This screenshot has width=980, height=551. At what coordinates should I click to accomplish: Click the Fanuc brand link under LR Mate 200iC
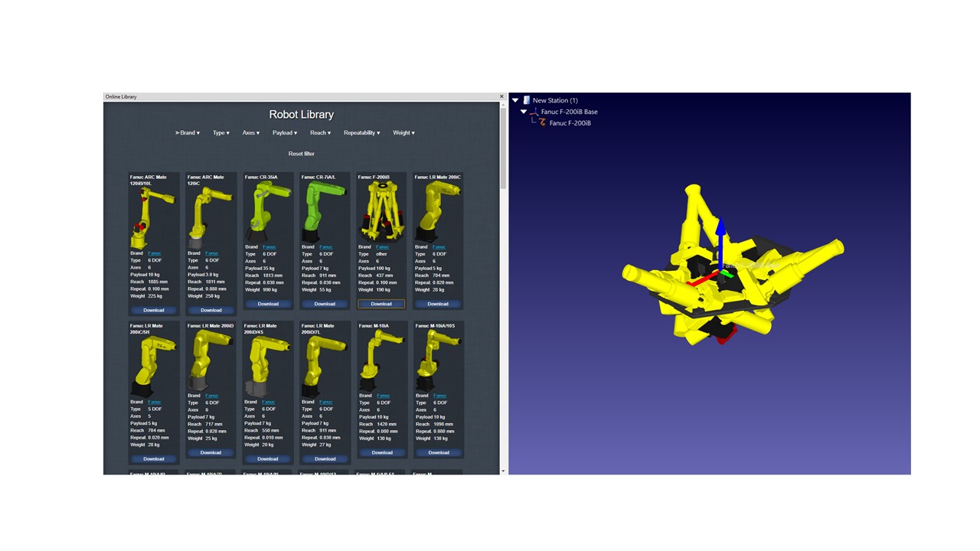[439, 247]
